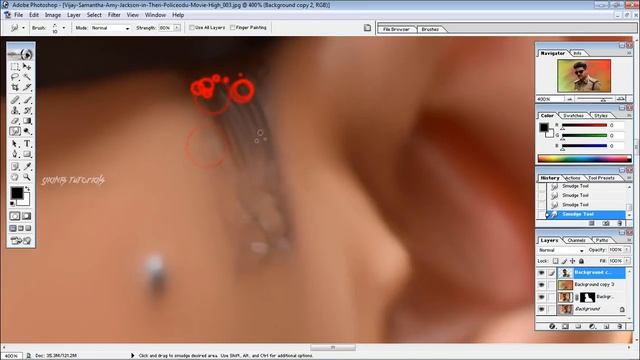Select the Hand tool

click(15, 177)
